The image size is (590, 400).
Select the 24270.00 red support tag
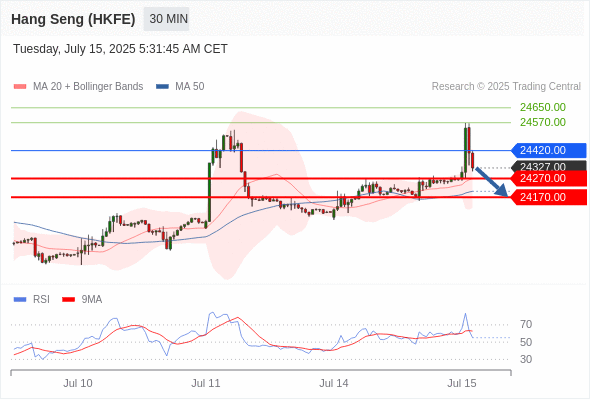point(549,178)
